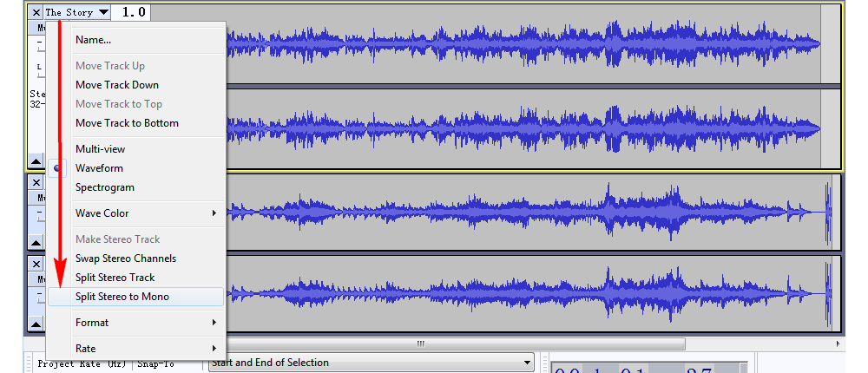This screenshot has width=868, height=373.
Task: Click the Snap-To label
Action: point(155,364)
